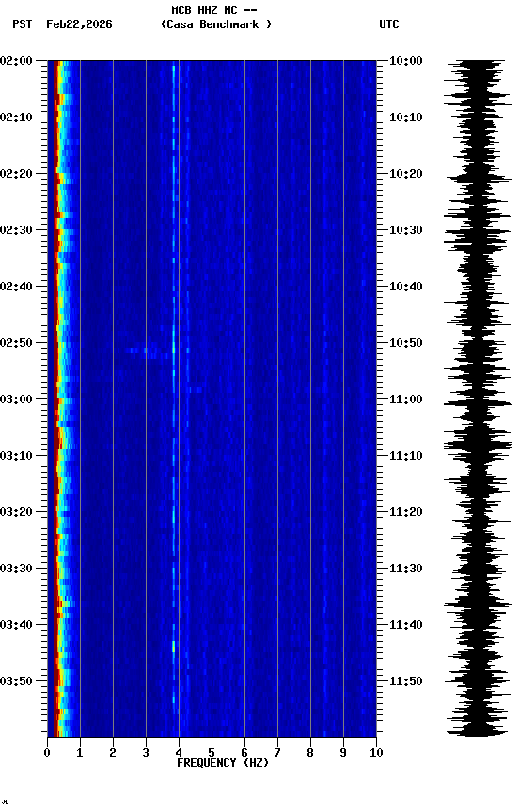Click the '03:30' PST time label
Screen dimensions: 519x812
16,569
